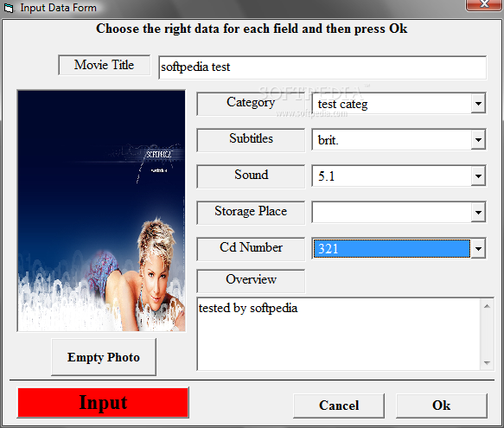This screenshot has height=428, width=504.
Task: Click the Empty Photo button
Action: coord(104,357)
